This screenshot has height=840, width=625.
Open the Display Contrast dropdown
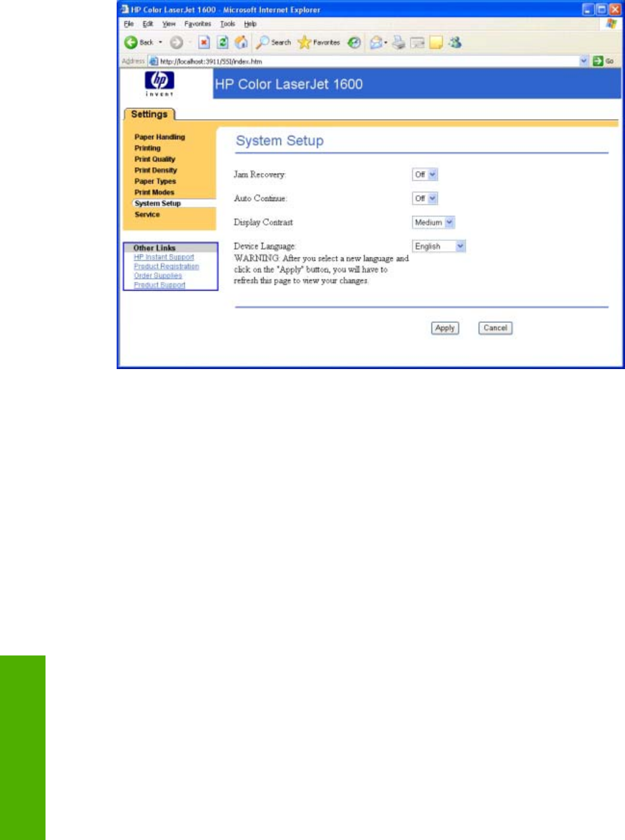pos(433,222)
